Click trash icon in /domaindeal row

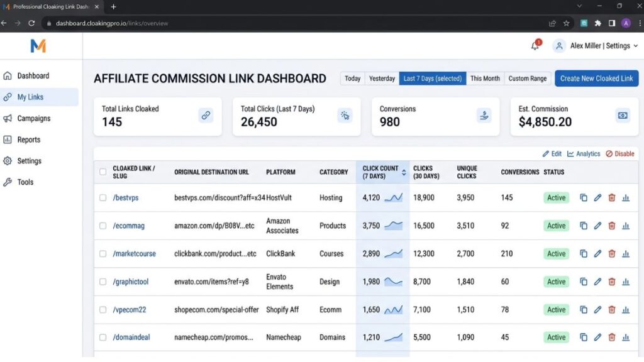click(611, 337)
